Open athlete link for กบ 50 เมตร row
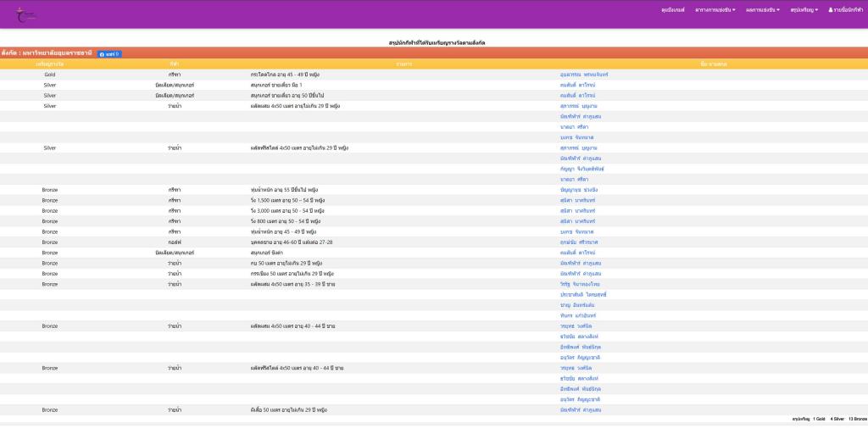The width and height of the screenshot is (868, 434). click(581, 263)
